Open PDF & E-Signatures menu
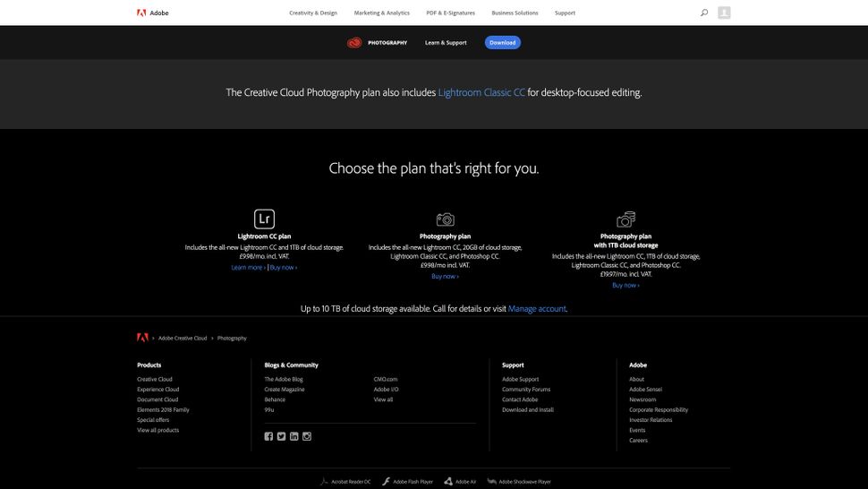This screenshot has width=868, height=489. [451, 13]
